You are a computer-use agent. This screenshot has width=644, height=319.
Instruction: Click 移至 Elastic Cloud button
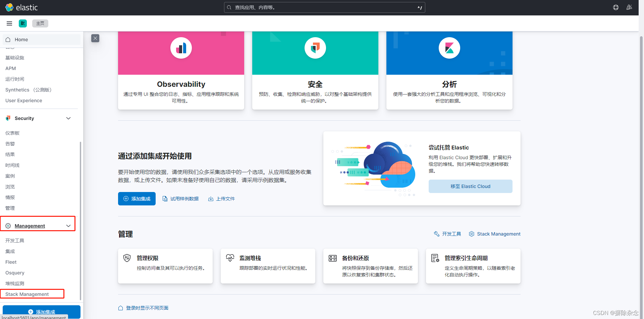click(471, 186)
